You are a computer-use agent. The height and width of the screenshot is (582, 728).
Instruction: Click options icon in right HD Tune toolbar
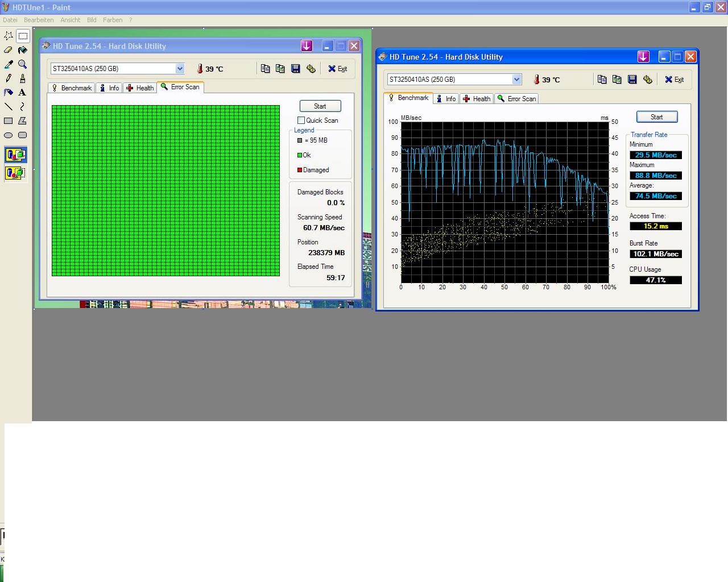647,80
